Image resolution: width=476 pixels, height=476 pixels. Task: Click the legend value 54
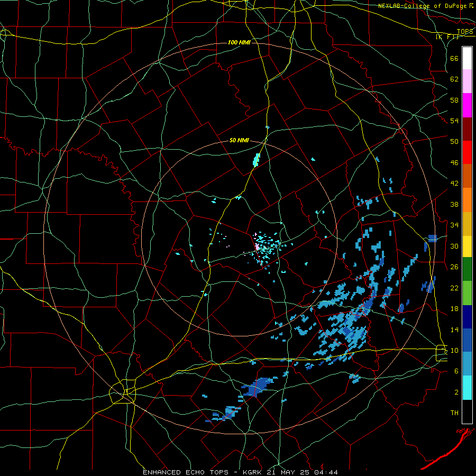pos(454,121)
